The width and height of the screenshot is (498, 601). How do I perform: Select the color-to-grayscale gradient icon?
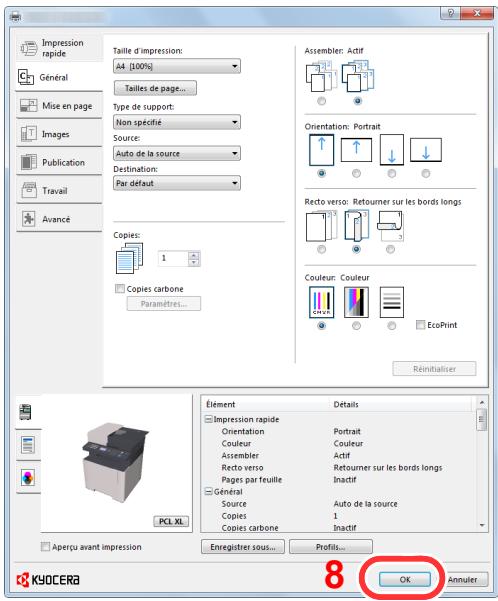coord(356,302)
